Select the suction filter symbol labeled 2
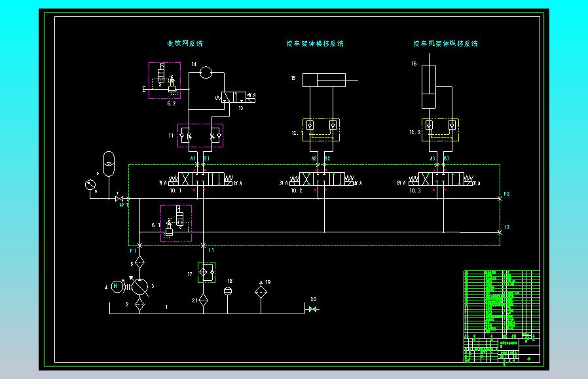588x379 pixels. coord(139,304)
